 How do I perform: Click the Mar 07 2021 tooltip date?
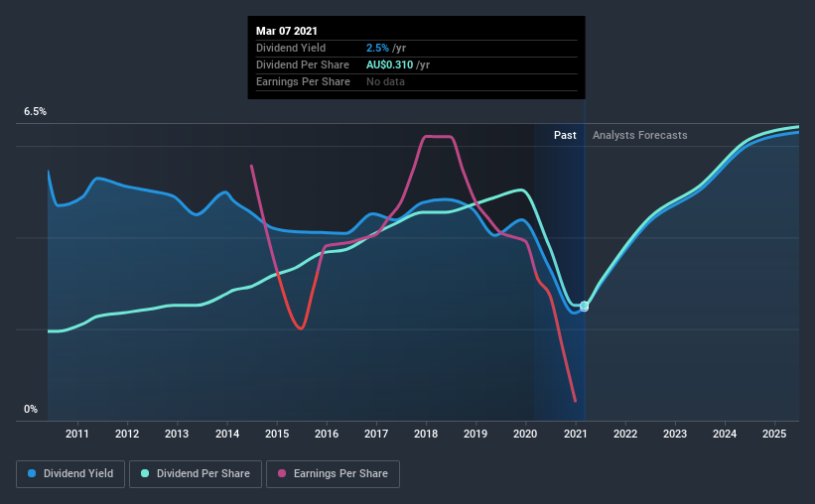tap(287, 31)
